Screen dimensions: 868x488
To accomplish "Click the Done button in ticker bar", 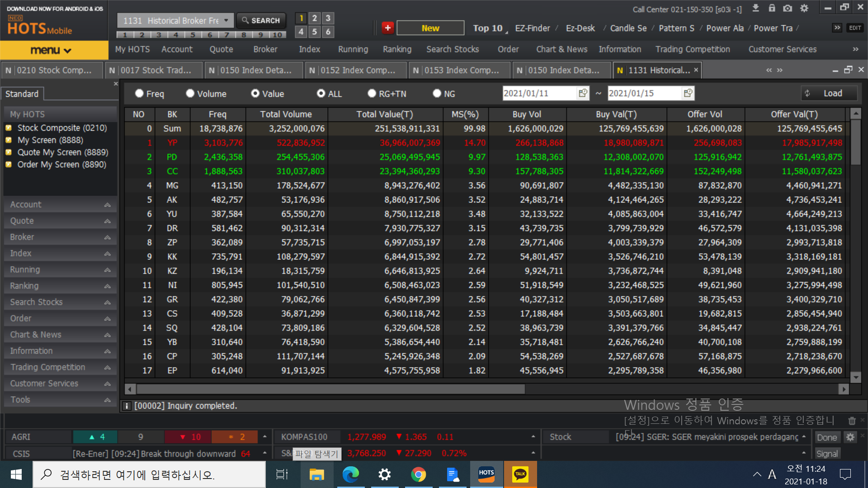I will click(x=827, y=437).
